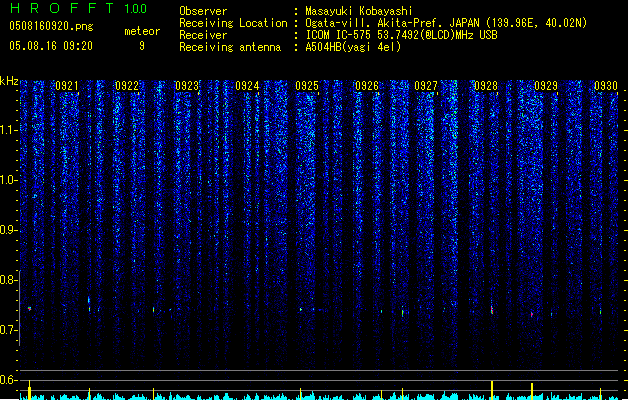This screenshot has height=400, width=629.
Task: Click the 'Receiving Location' label
Action: click(233, 23)
